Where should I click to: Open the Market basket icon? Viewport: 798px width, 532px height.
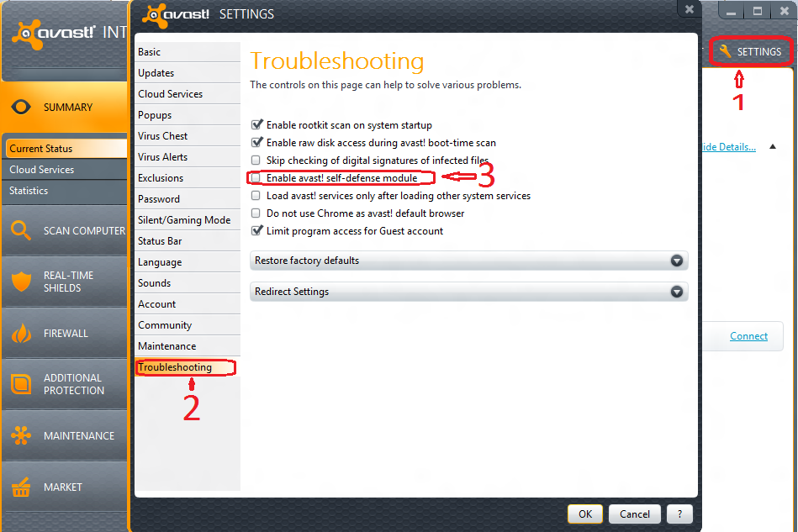[21, 487]
